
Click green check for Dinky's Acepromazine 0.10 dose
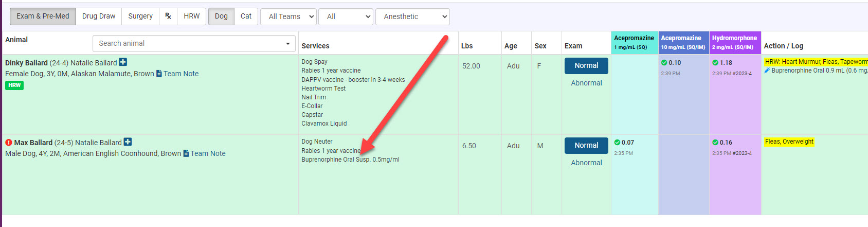pos(664,63)
